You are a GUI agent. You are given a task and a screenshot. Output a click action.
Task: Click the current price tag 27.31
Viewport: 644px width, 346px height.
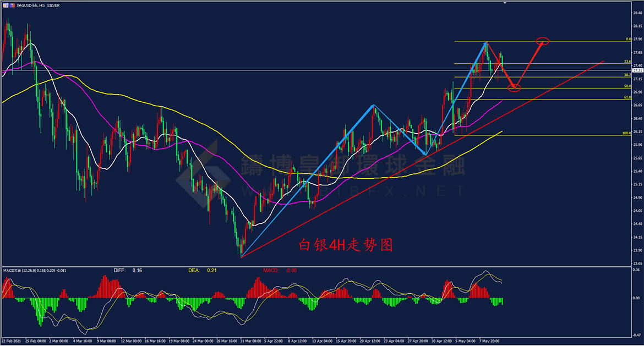tap(637, 70)
